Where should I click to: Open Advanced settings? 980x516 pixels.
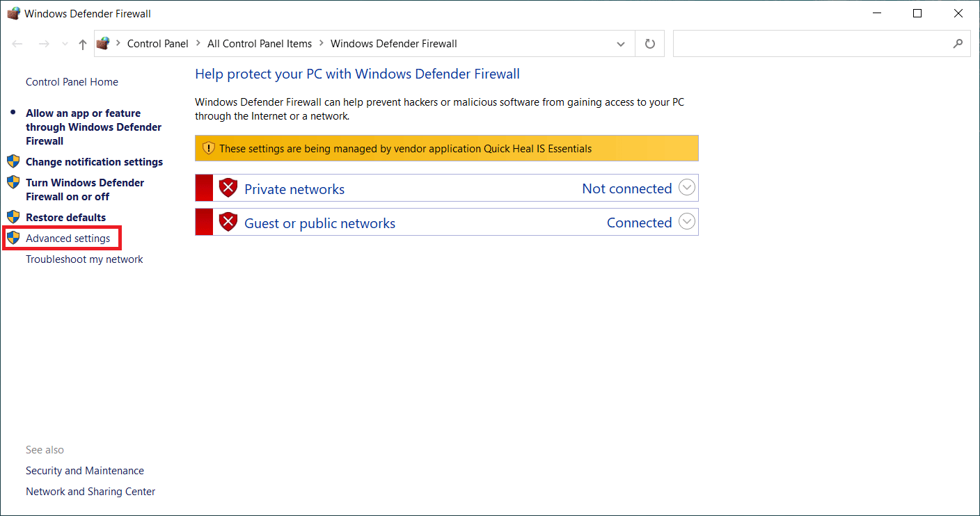click(x=68, y=239)
